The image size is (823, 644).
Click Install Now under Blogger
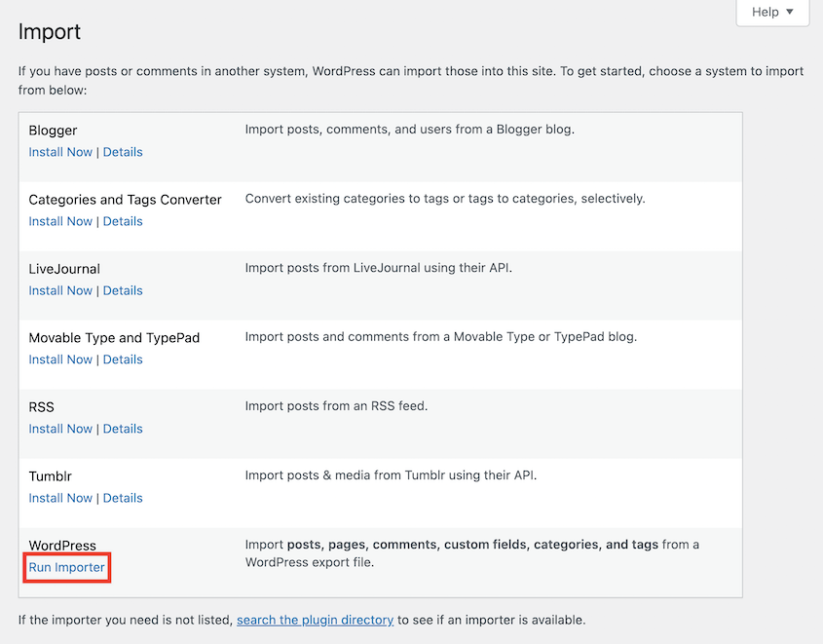point(60,152)
